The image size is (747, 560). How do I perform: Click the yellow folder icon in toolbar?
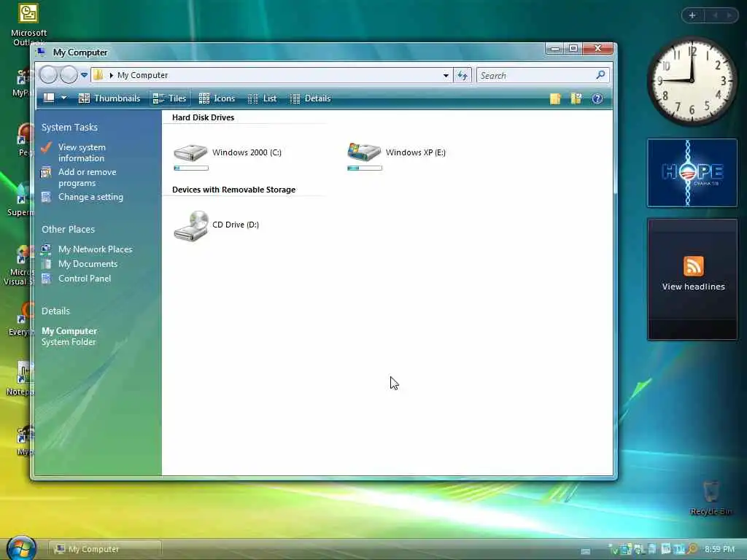[555, 98]
